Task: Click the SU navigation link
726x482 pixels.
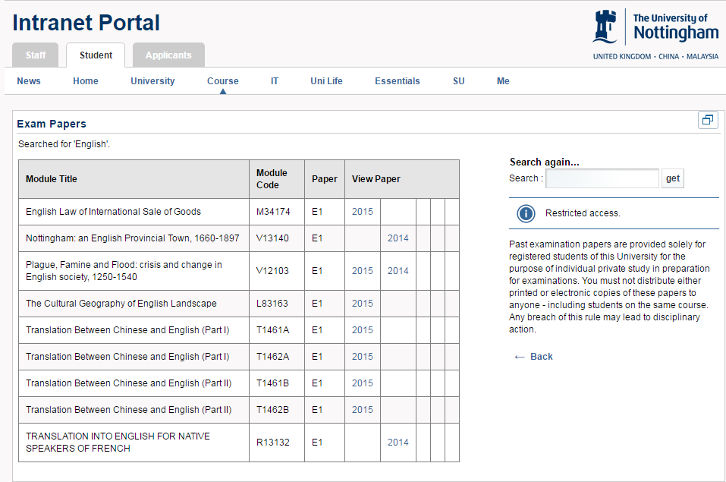Action: [x=458, y=81]
